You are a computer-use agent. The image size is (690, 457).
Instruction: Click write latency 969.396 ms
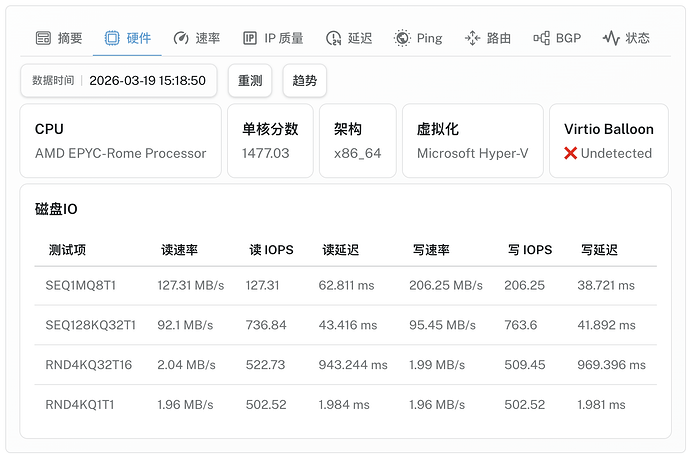click(612, 365)
